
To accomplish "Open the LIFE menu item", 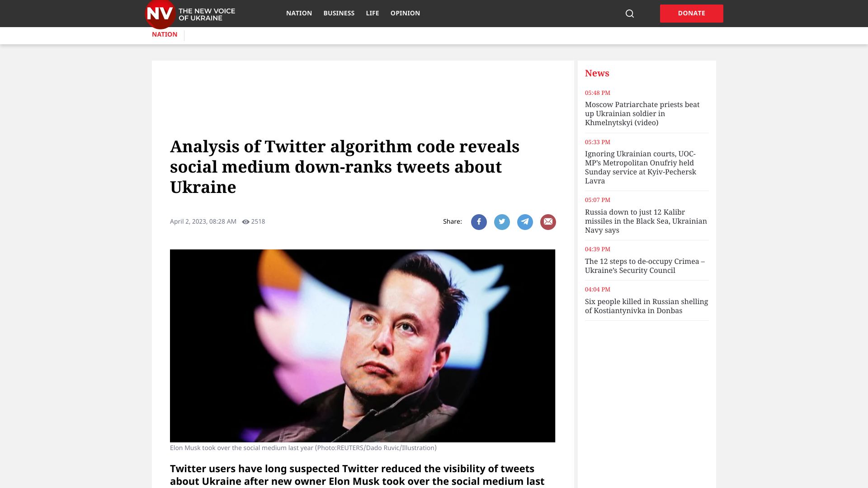I will [x=373, y=13].
